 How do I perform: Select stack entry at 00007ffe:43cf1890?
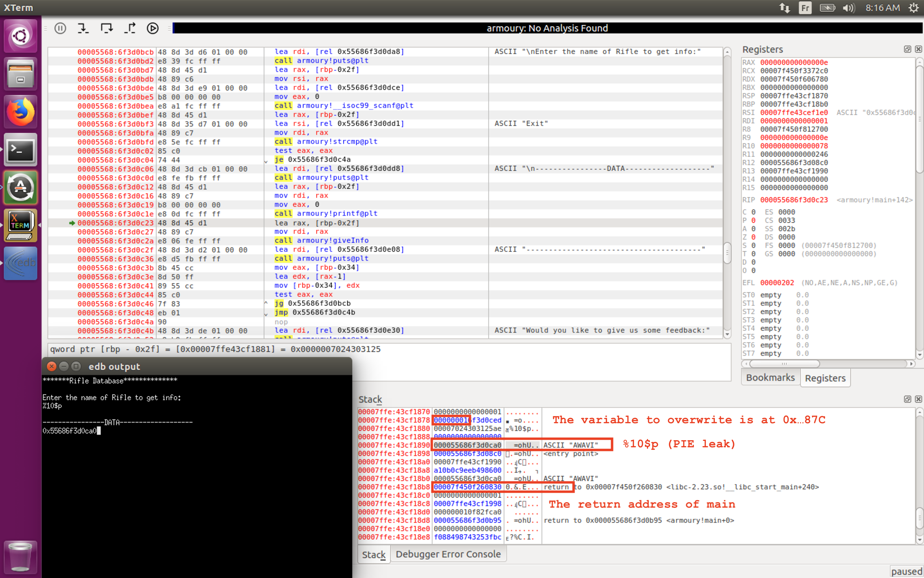click(x=636, y=445)
